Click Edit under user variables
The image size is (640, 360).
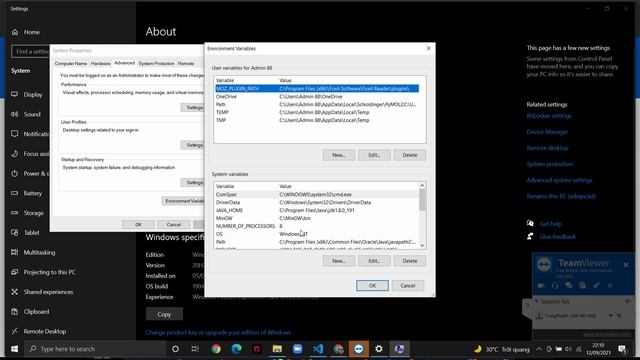374,155
